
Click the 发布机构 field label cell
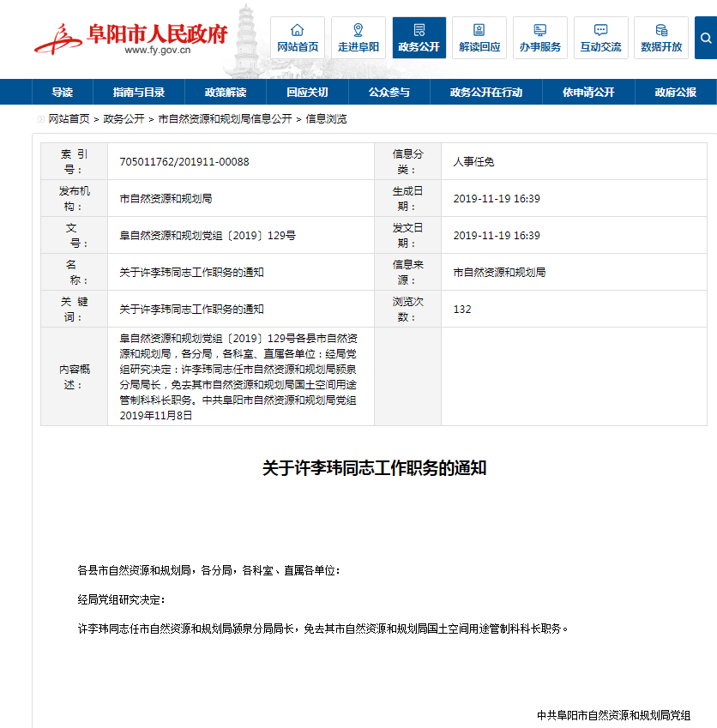(x=75, y=198)
